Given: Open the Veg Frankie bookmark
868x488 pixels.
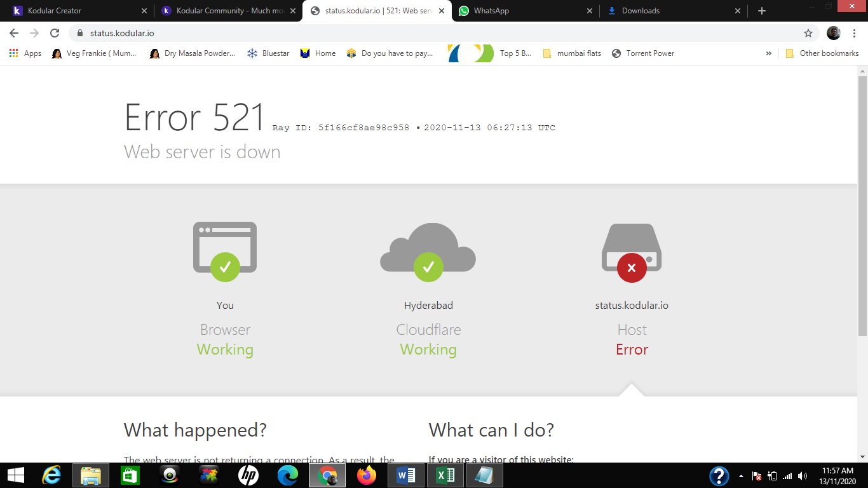Looking at the screenshot, I should coord(94,53).
